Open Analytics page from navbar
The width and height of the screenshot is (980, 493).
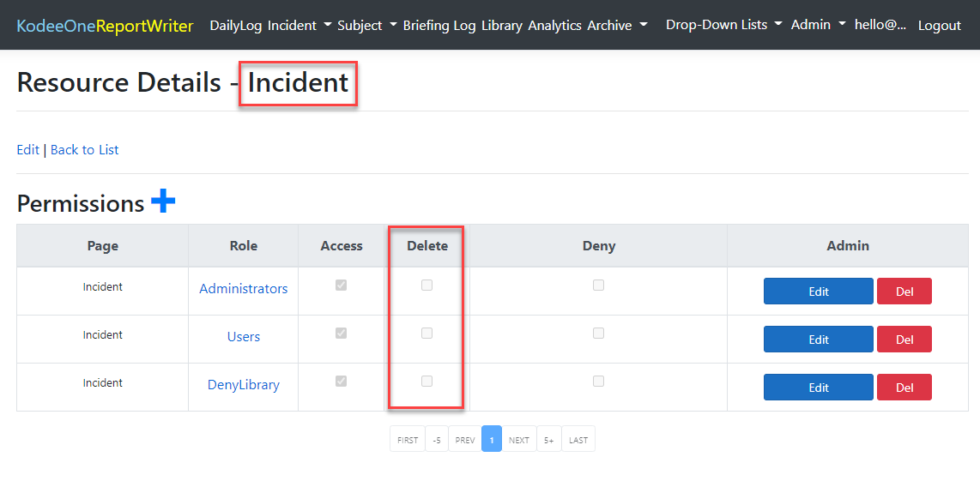[554, 26]
